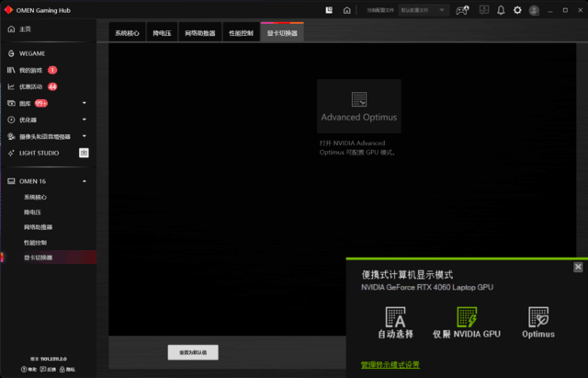Click the red 44 badge on 优惠活动
The image size is (588, 378).
pyautogui.click(x=52, y=86)
